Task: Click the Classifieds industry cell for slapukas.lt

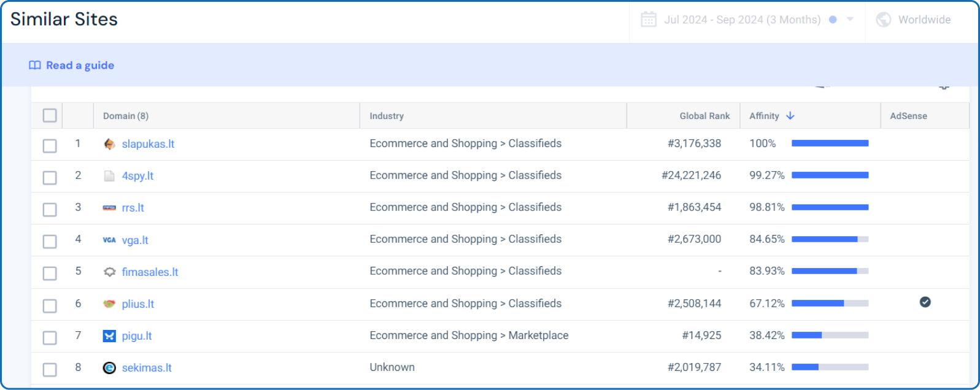Action: [466, 143]
